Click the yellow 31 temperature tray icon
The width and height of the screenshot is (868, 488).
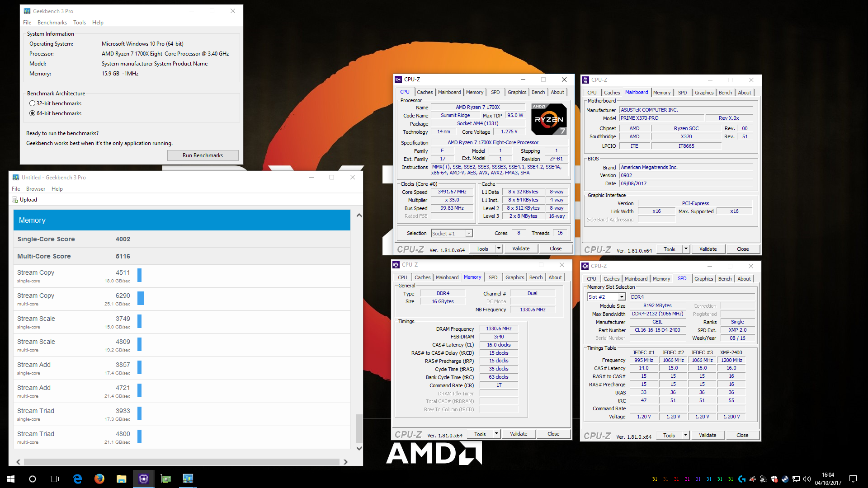click(655, 479)
